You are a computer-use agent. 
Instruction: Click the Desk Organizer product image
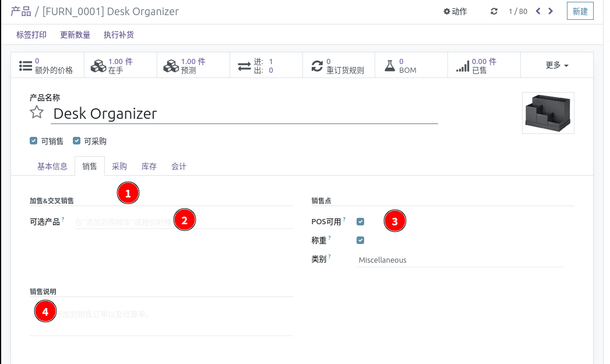click(548, 113)
